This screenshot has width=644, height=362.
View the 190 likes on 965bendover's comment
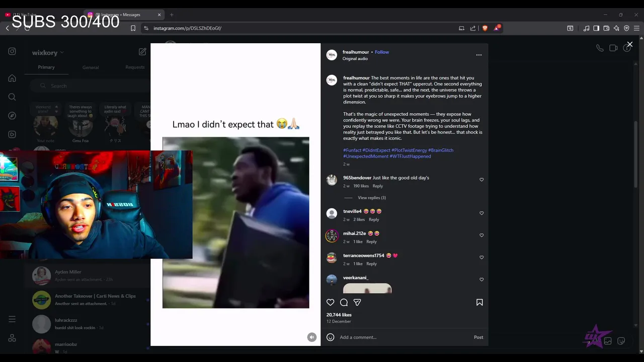[x=361, y=186]
